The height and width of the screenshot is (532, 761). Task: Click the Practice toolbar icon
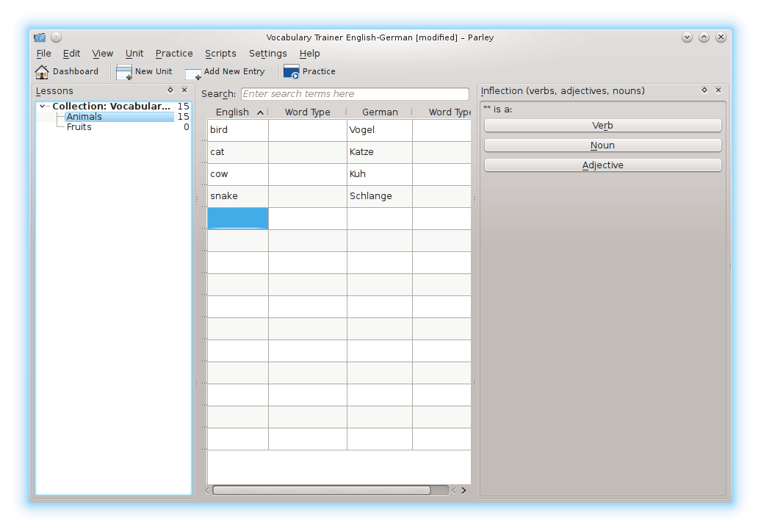pos(291,72)
